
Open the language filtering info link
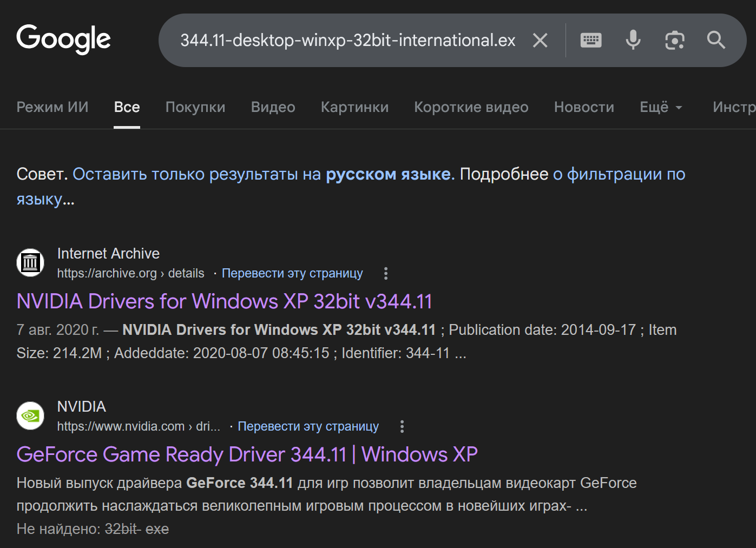point(351,187)
